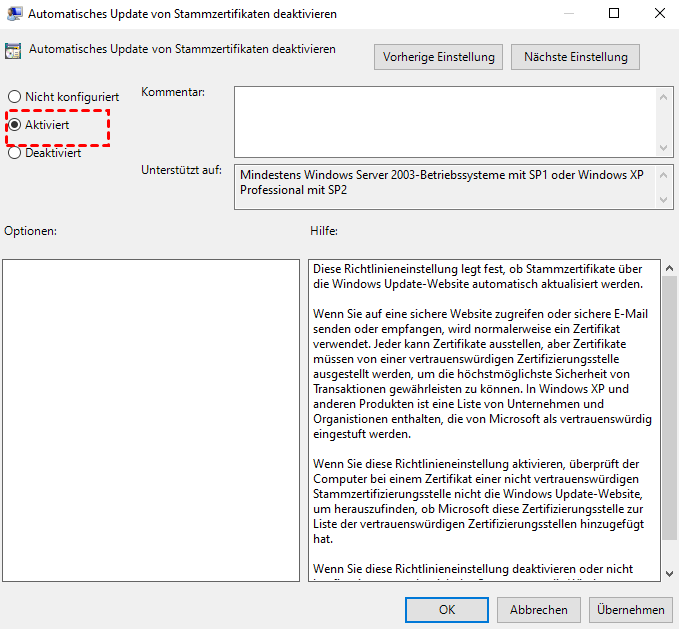Click the Unterstützt auf label
The image size is (679, 629).
coord(181,170)
